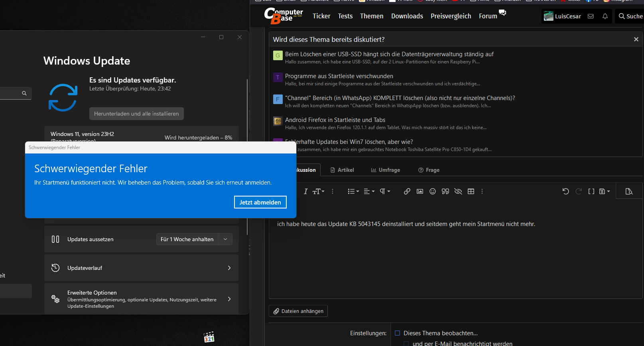Click the blue F avatar of WhatsApp thread
644x346 pixels.
pos(278,99)
